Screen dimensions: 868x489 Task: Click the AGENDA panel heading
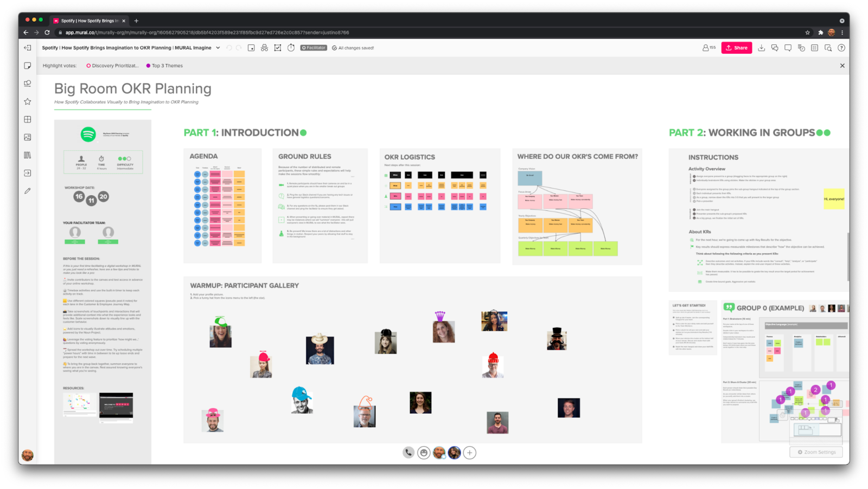203,156
